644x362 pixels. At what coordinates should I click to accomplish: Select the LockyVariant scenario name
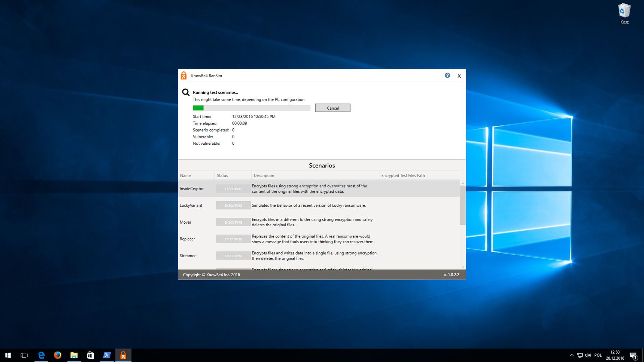[191, 205]
